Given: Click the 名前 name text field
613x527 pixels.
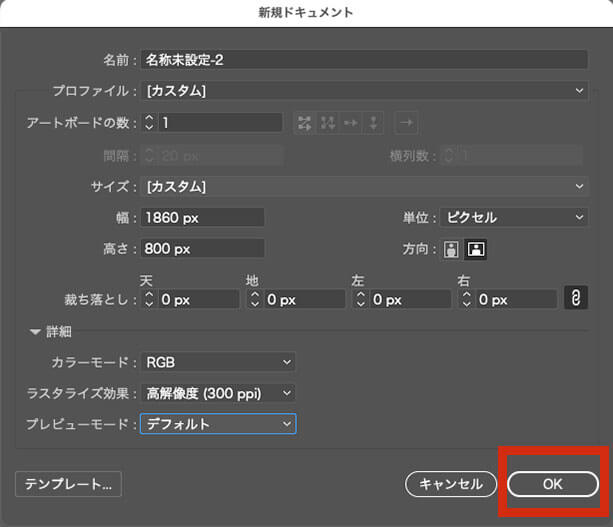Looking at the screenshot, I should [x=364, y=59].
